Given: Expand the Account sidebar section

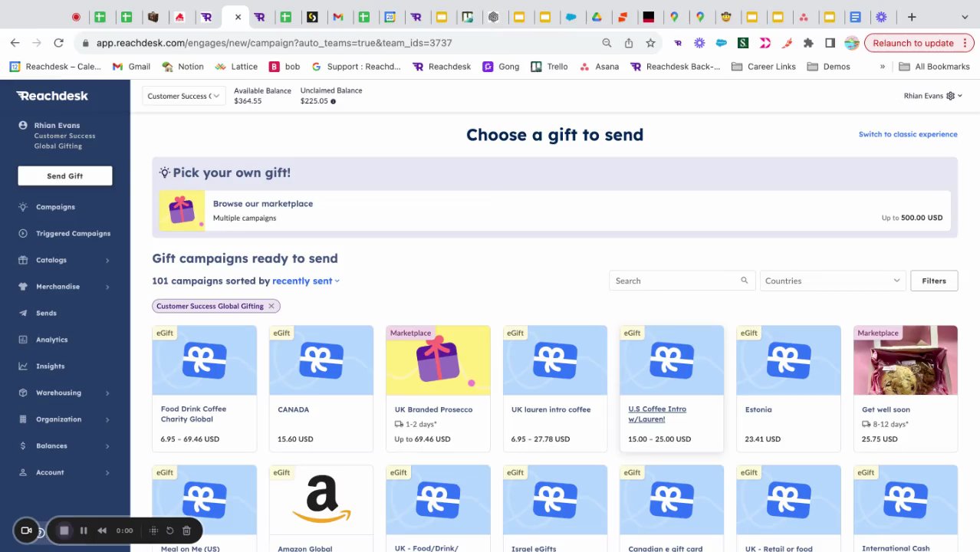Looking at the screenshot, I should pos(64,472).
